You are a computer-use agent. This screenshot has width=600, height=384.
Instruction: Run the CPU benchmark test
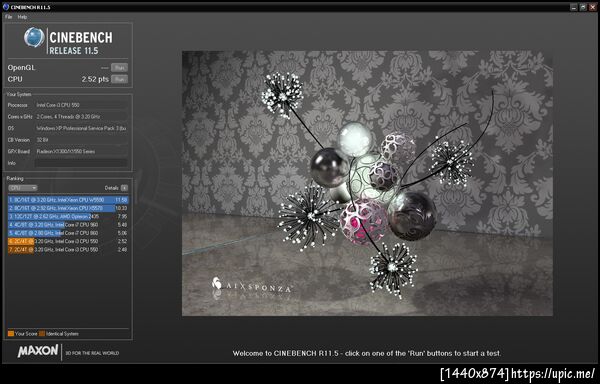pos(119,79)
